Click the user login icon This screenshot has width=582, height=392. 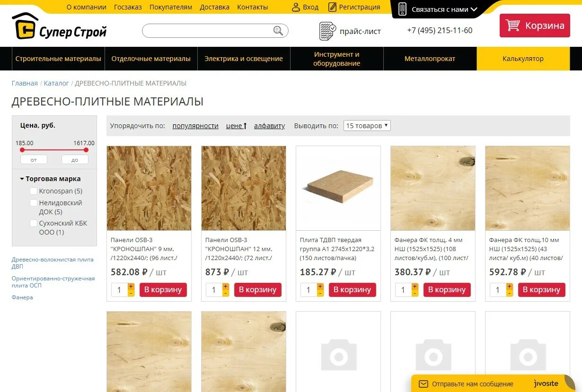[x=296, y=7]
